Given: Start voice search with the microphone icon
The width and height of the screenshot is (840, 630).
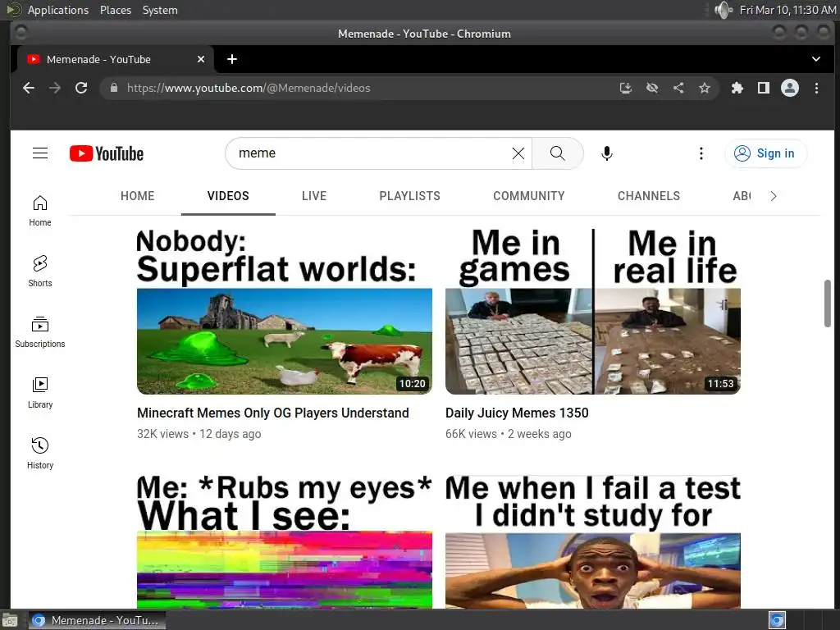Looking at the screenshot, I should click(x=606, y=153).
